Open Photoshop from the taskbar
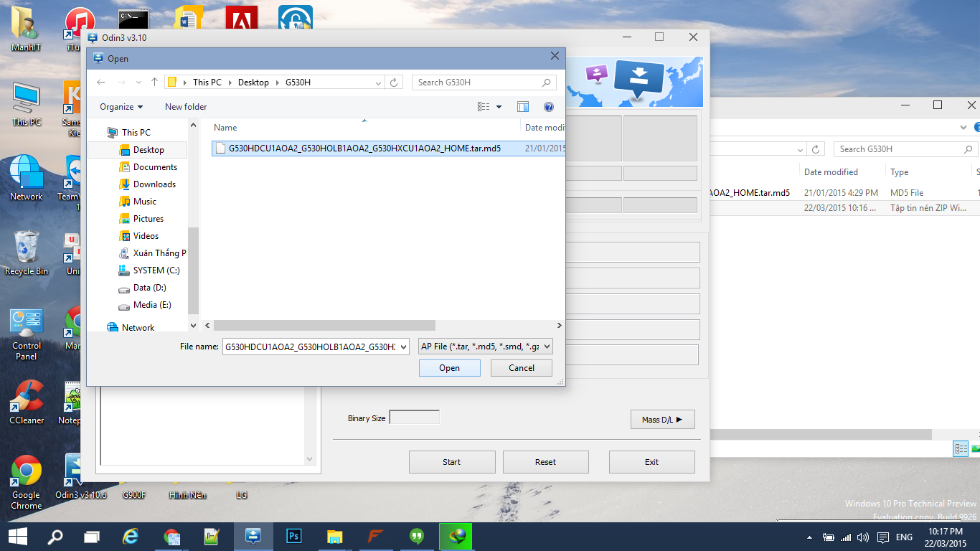This screenshot has width=980, height=551. click(293, 536)
